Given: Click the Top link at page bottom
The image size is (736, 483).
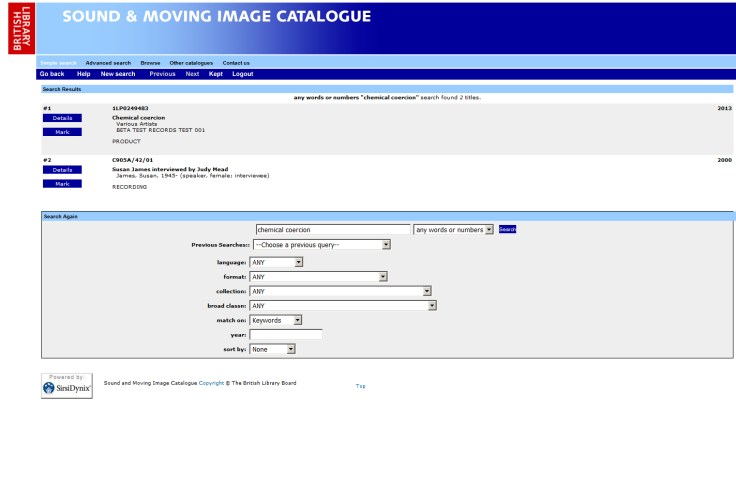Looking at the screenshot, I should coord(361,386).
